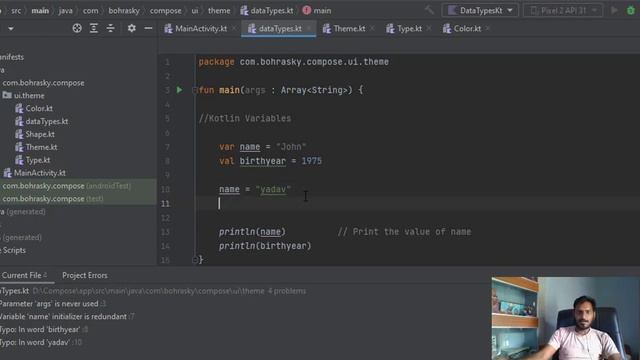
Task: Click the "John" string literal on line 7
Action: [x=291, y=147]
